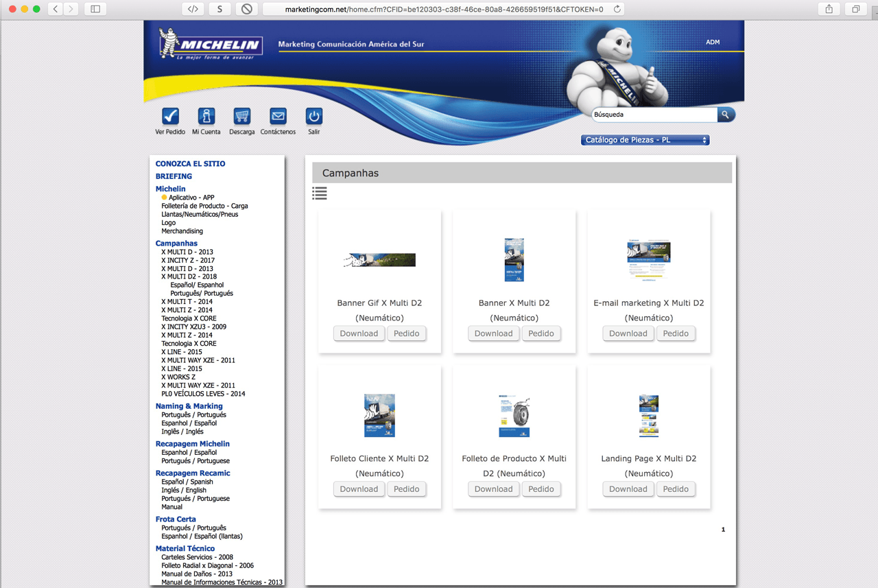Download Banner X Multi D2
Screen dimensions: 878x588
(x=493, y=333)
